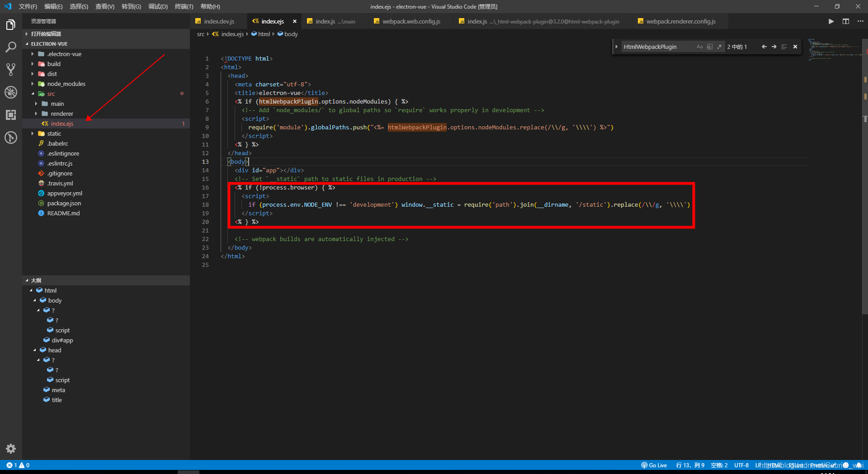868x474 pixels.
Task: Open the Manage gear icon
Action: [x=11, y=449]
